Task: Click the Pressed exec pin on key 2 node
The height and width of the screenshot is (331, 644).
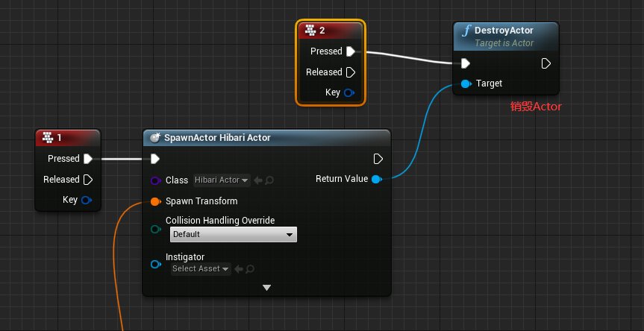Action: (x=351, y=51)
